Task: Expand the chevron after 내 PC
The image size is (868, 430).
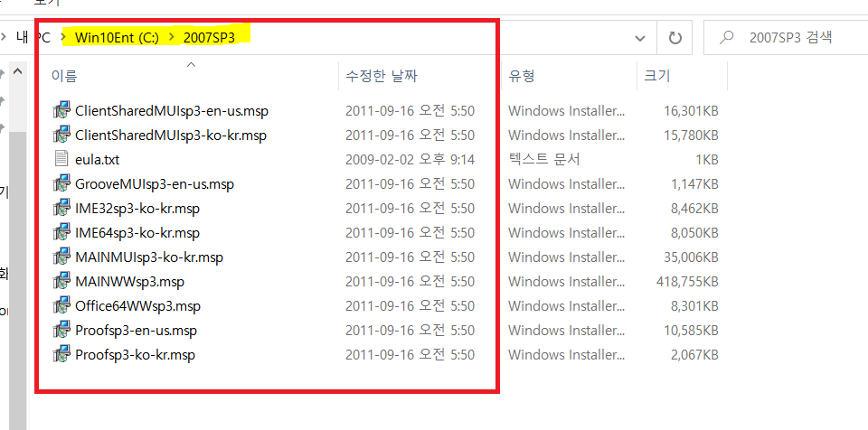Action: click(65, 38)
